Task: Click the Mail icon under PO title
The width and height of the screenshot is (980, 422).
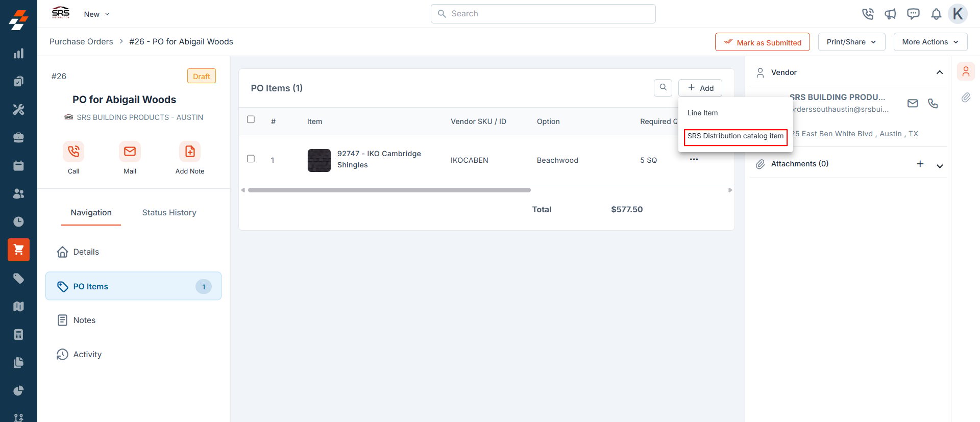Action: coord(130,152)
